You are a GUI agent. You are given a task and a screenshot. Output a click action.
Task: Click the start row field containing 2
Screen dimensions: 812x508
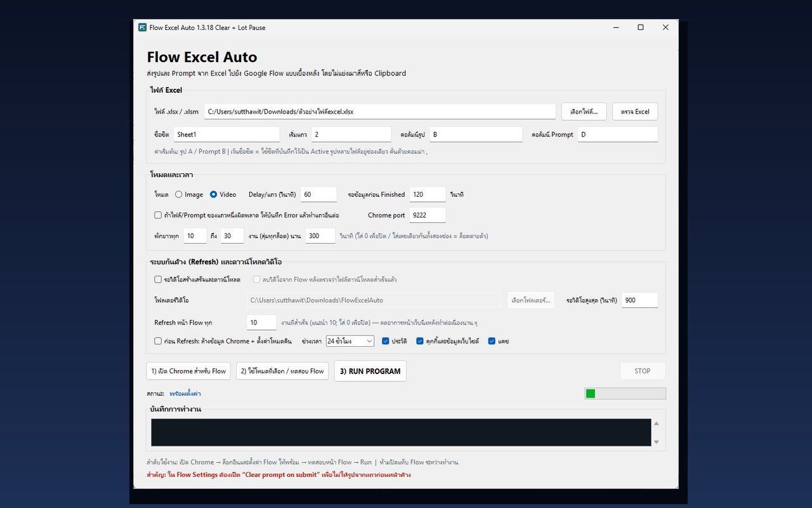(x=351, y=135)
